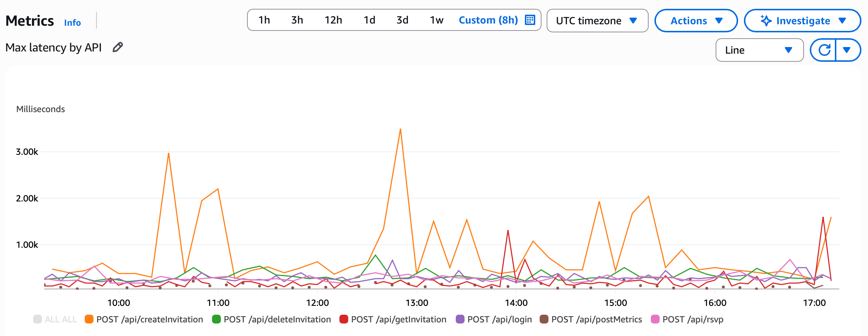Expand the Line chart type dropdown
This screenshot has height=336, width=868.
click(759, 50)
